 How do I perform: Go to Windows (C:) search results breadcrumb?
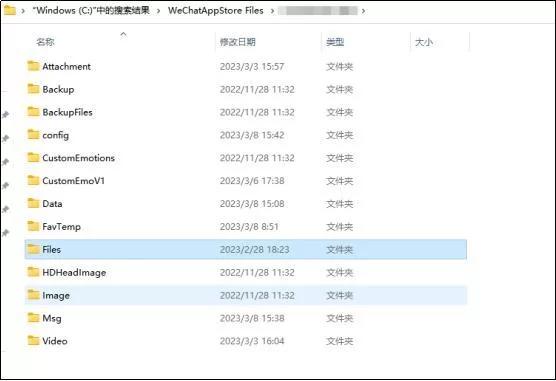pyautogui.click(x=91, y=11)
